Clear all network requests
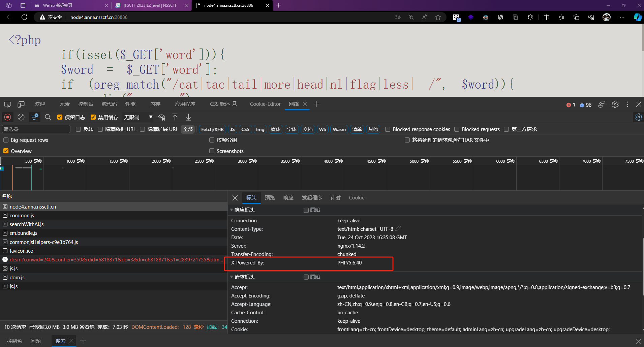The width and height of the screenshot is (644, 347). [x=21, y=117]
